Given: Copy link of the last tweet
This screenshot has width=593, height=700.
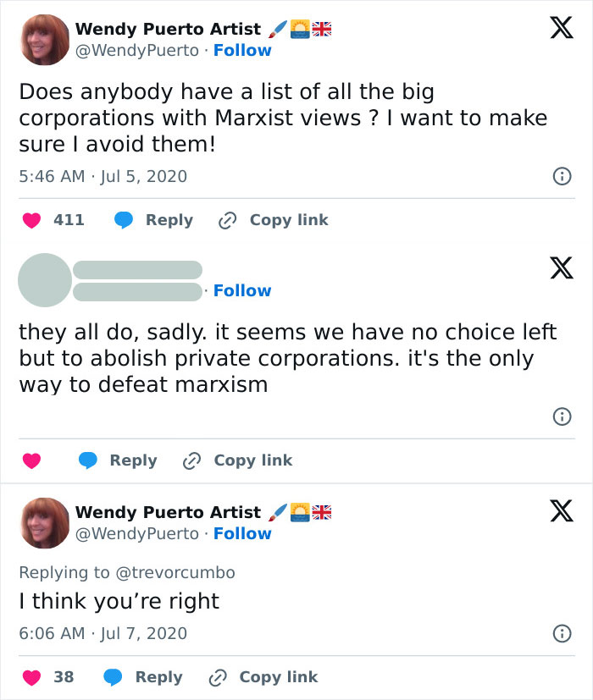Looking at the screenshot, I should click(263, 677).
